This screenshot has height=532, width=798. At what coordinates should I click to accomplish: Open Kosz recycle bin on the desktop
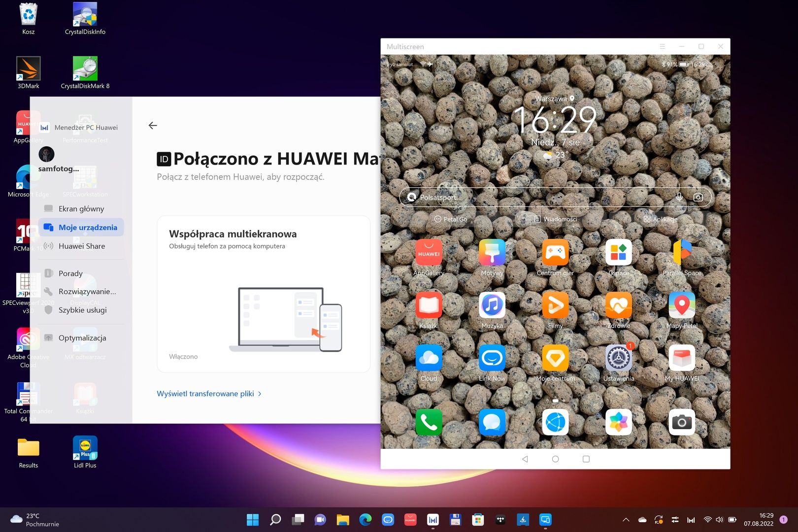(29, 19)
